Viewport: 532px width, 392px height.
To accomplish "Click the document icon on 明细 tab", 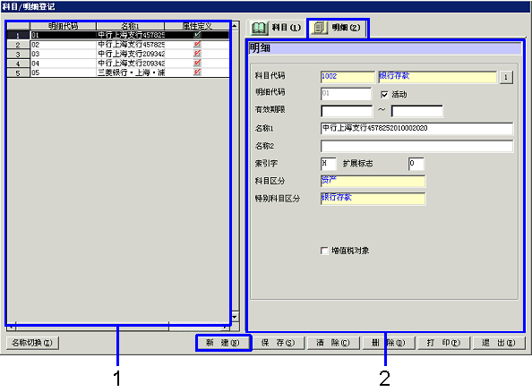I will point(319,28).
